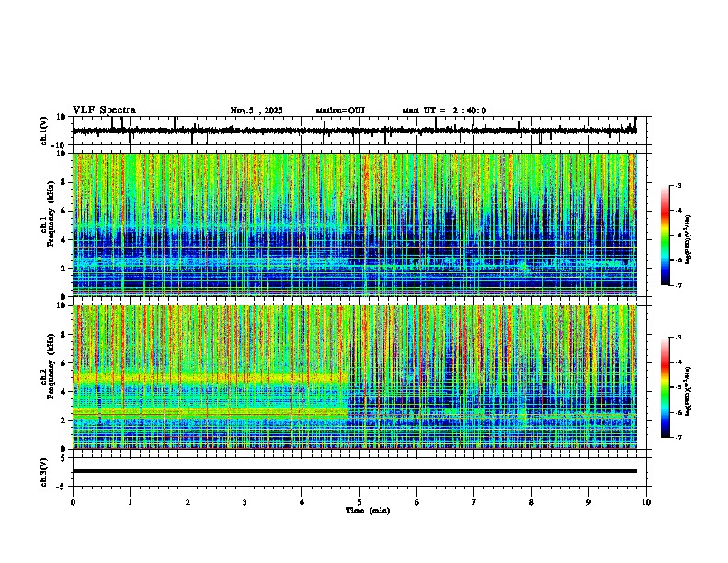Click the "station=OUI" header label
The height and width of the screenshot is (563, 728).
point(340,110)
